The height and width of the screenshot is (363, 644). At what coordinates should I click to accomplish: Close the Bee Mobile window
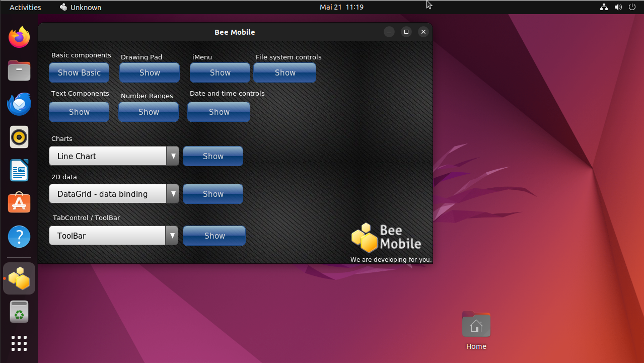pos(423,32)
